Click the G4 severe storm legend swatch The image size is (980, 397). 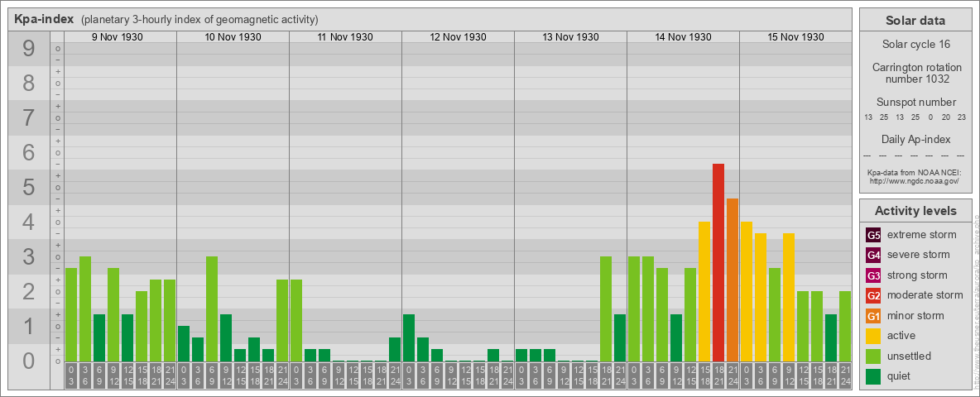coord(873,255)
